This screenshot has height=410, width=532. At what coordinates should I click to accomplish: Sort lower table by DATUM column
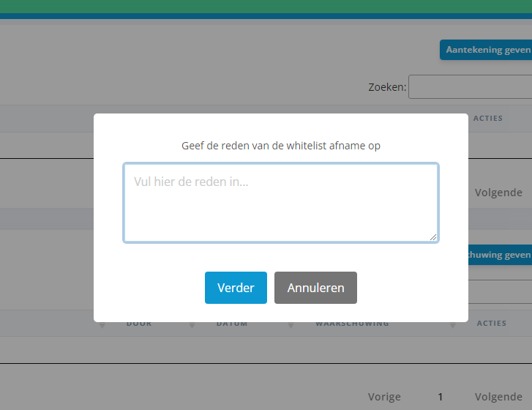pos(232,324)
